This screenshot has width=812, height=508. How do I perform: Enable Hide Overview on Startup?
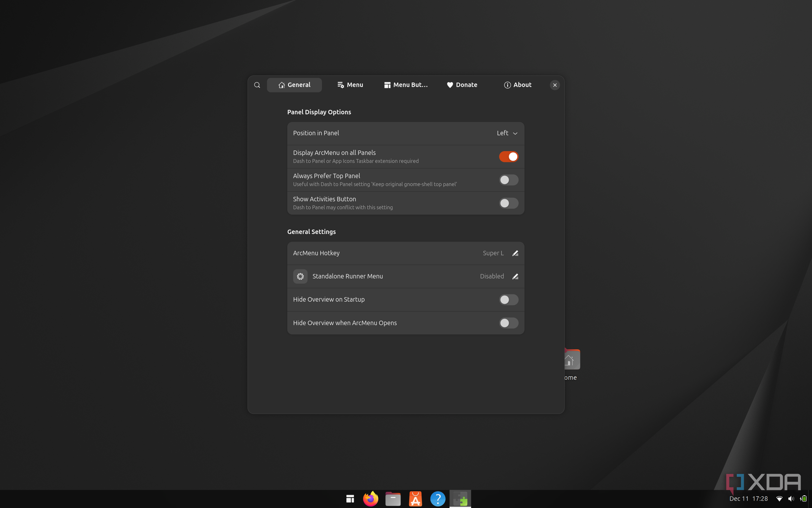pyautogui.click(x=508, y=299)
